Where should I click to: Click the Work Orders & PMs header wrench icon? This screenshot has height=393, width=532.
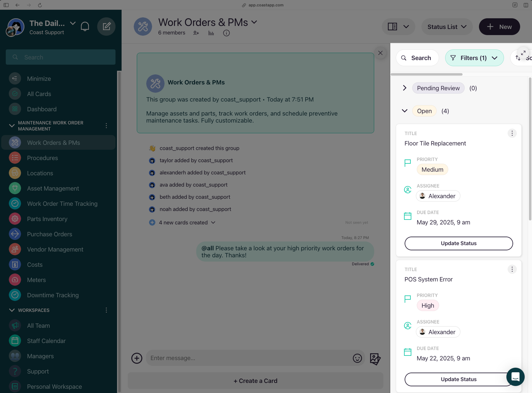point(143,27)
